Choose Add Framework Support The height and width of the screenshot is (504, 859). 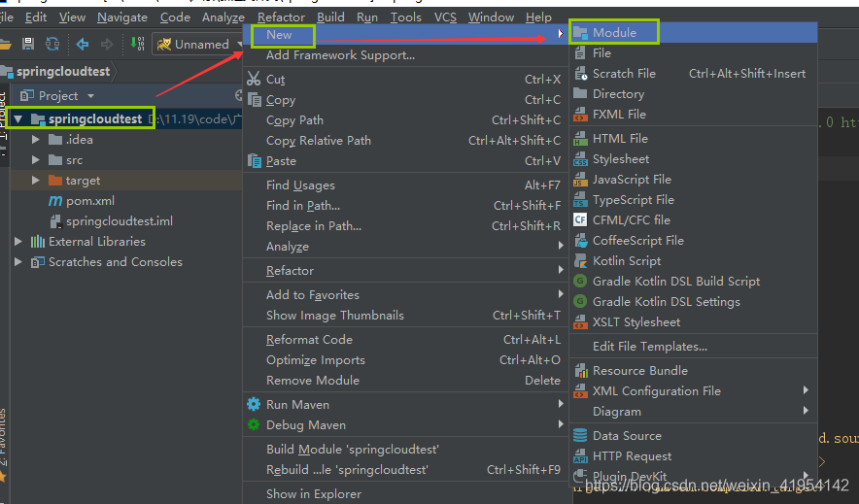pyautogui.click(x=405, y=55)
